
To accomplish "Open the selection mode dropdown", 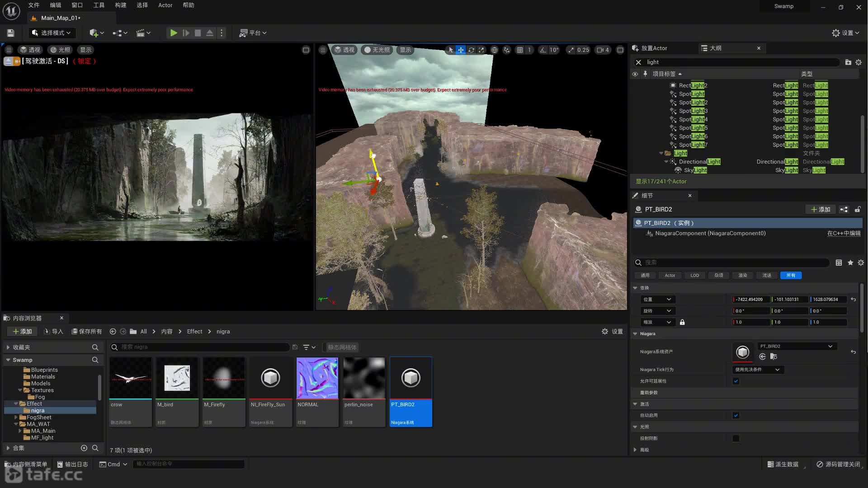I will [x=52, y=33].
